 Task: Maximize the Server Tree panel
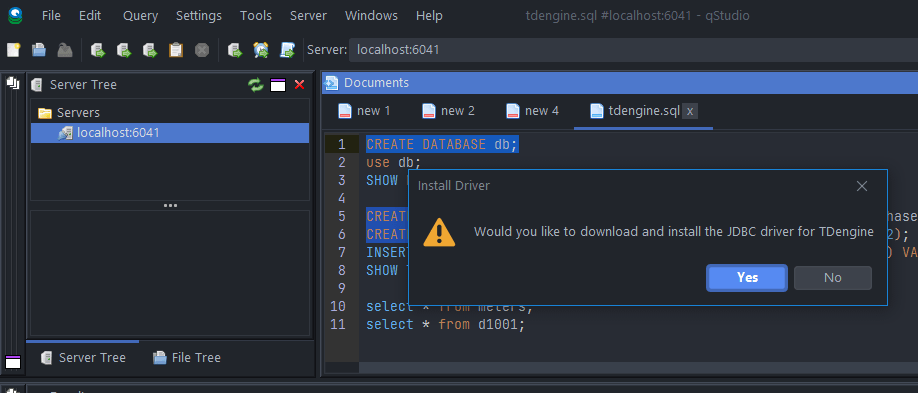[278, 85]
